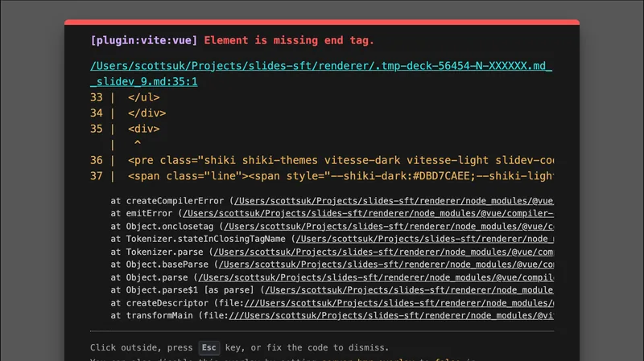Open the createCompilerError stack trace file link
The width and height of the screenshot is (644, 361).
pos(393,200)
